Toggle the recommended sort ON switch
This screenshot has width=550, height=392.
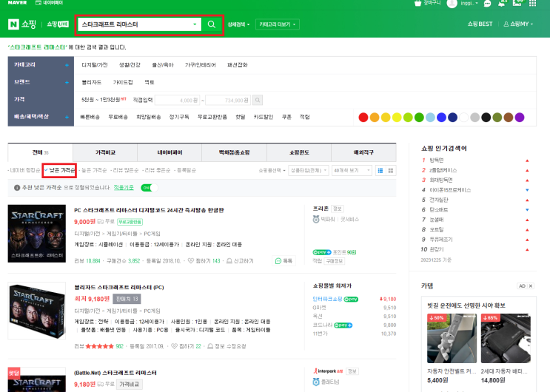click(149, 188)
